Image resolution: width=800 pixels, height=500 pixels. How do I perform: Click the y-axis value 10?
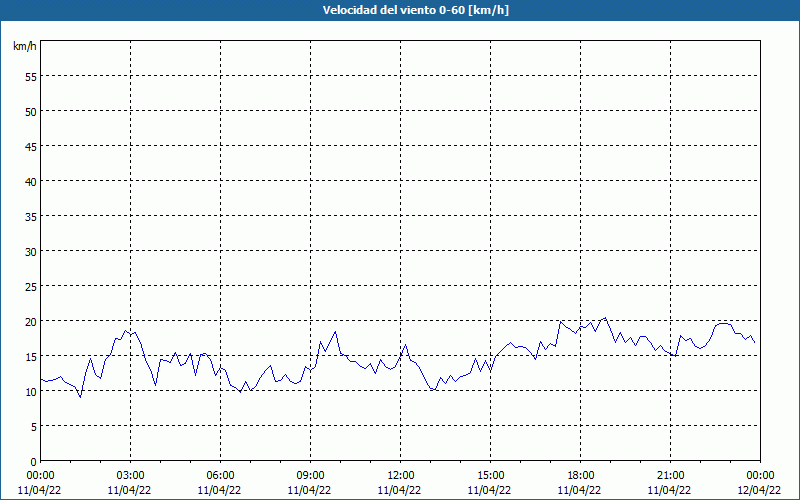pos(31,392)
